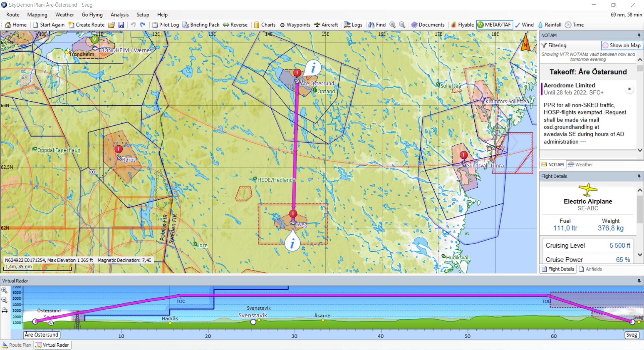The width and height of the screenshot is (644, 350).
Task: Click the north arrow compass on the map
Action: pos(525,43)
